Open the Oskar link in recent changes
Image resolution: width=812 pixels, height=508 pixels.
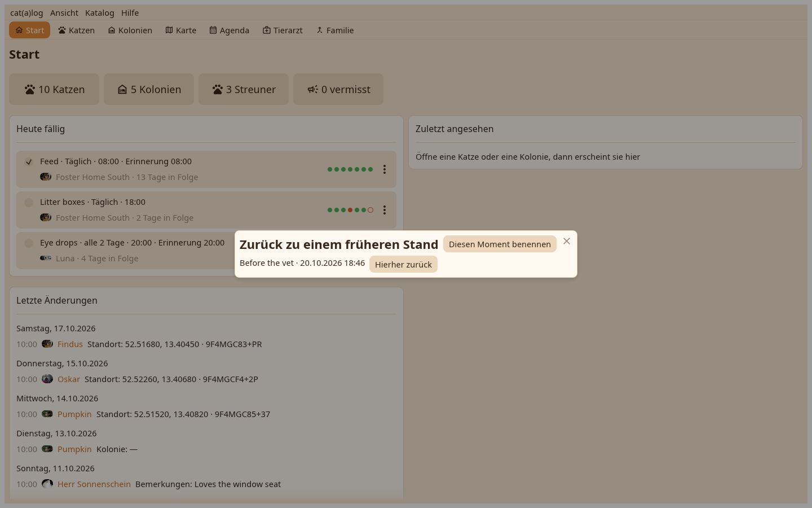click(69, 379)
